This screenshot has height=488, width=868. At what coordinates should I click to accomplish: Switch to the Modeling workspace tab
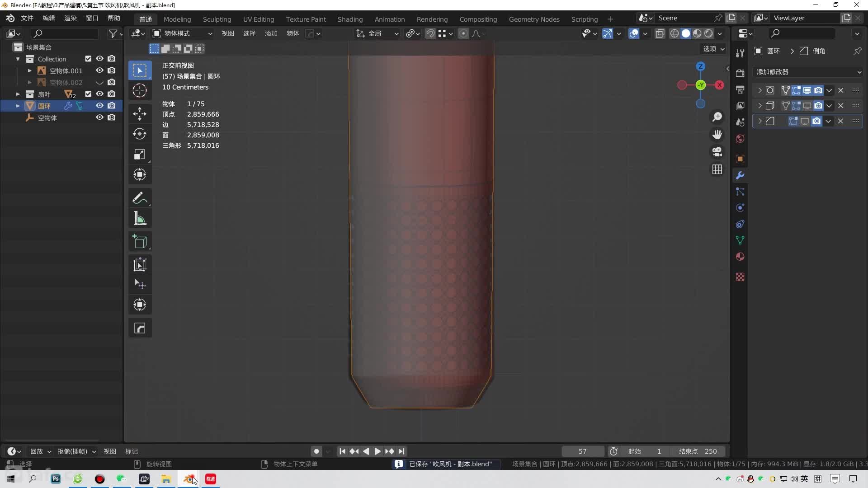coord(177,19)
